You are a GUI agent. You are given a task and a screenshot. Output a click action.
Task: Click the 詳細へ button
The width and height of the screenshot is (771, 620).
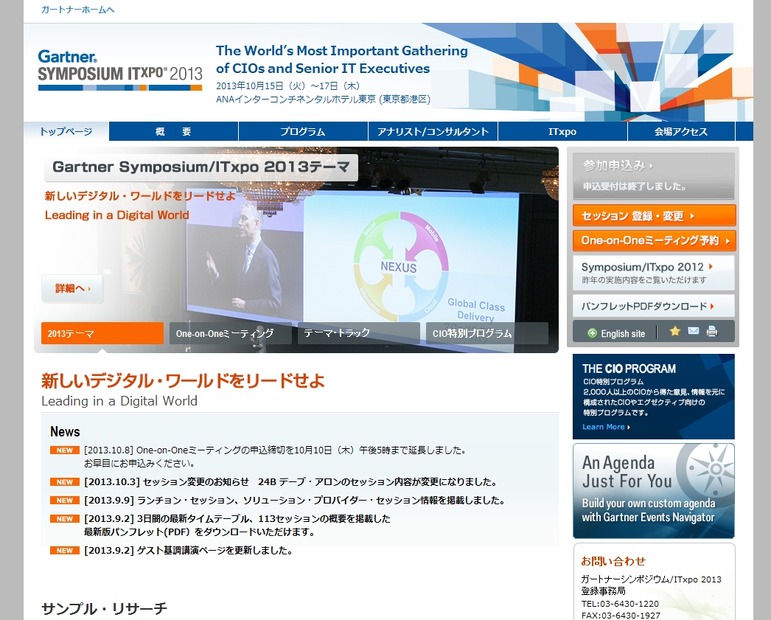click(x=72, y=289)
